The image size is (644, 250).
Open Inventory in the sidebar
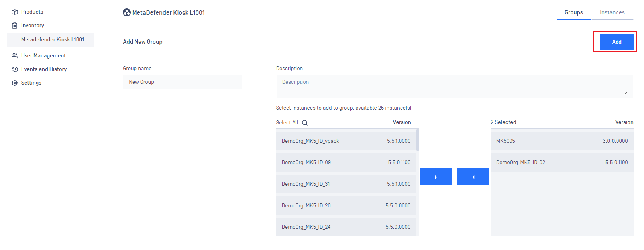tap(33, 26)
